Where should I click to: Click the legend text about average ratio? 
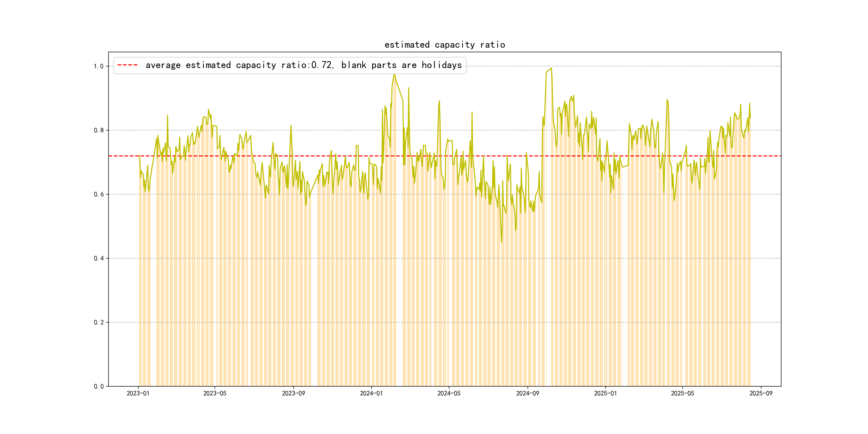point(303,65)
